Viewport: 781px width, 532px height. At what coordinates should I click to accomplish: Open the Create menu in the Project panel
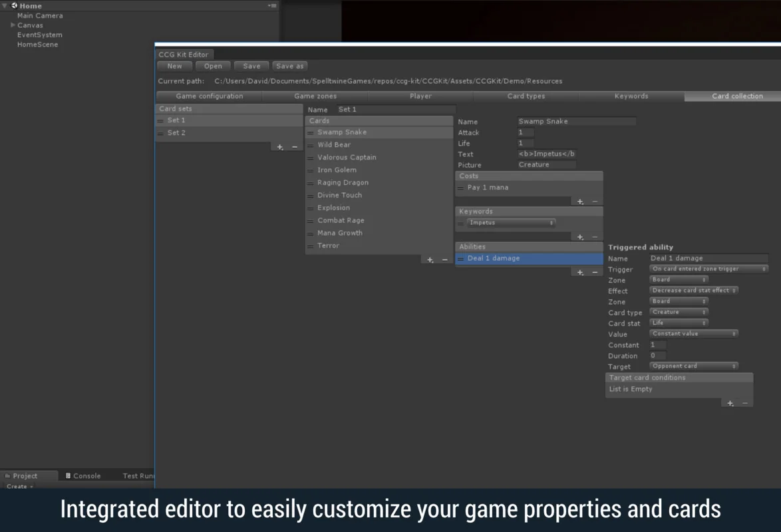pos(18,486)
